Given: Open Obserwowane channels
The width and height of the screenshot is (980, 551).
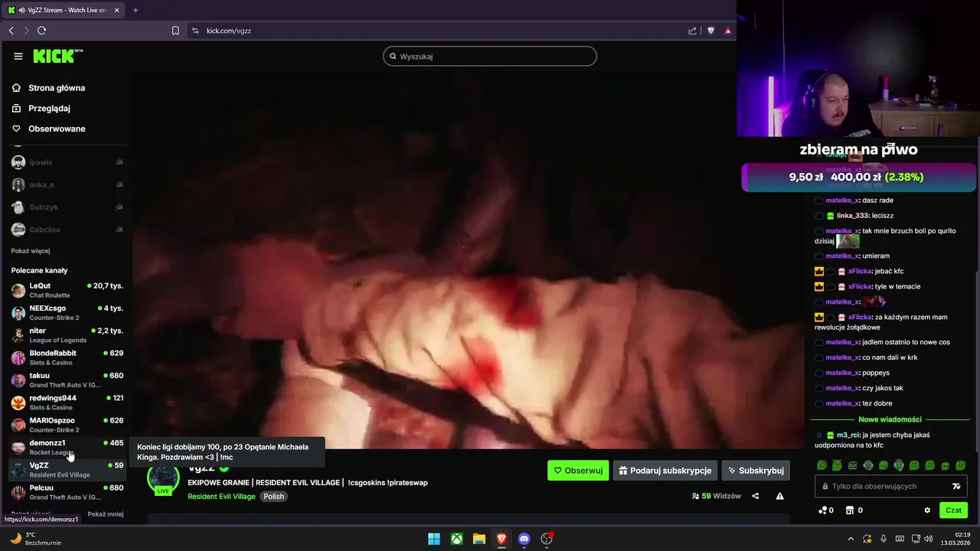Looking at the screenshot, I should (48, 129).
